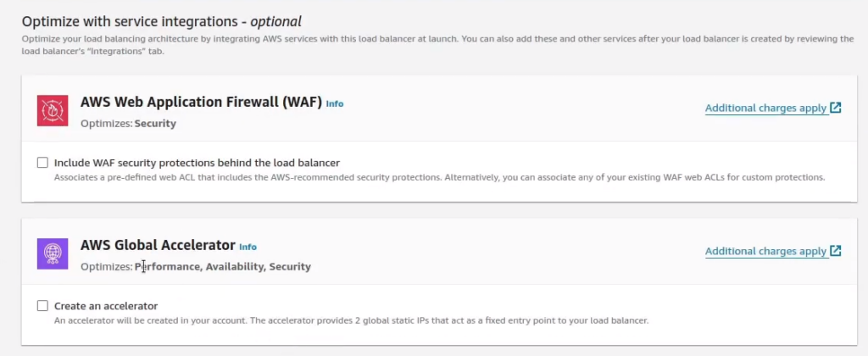Click the Optimizes: Security text
This screenshot has height=356, width=868.
tap(129, 124)
